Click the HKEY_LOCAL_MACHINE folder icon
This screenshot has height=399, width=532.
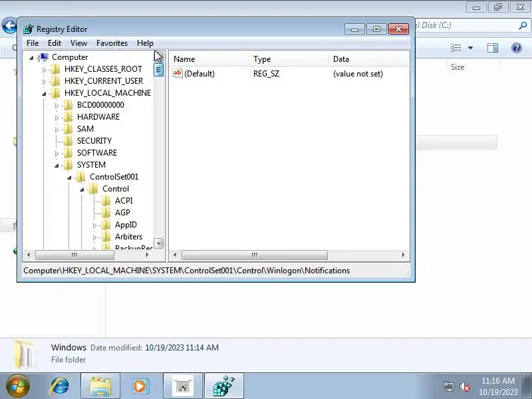55,93
